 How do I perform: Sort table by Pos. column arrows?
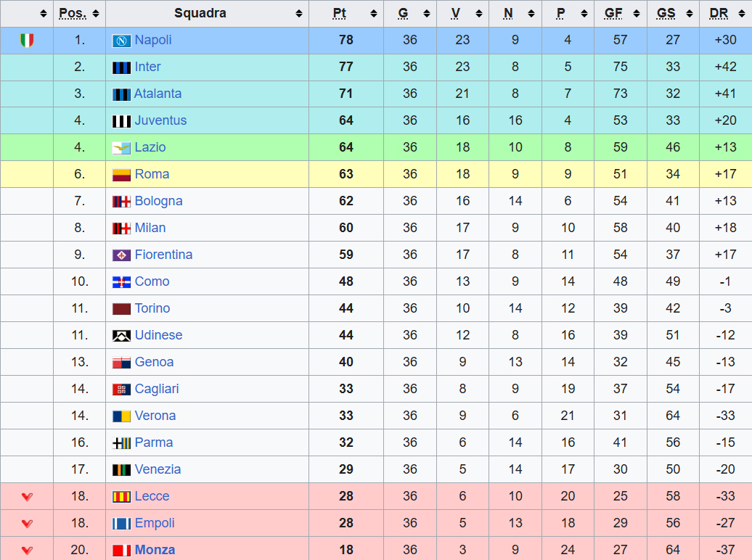click(x=96, y=14)
